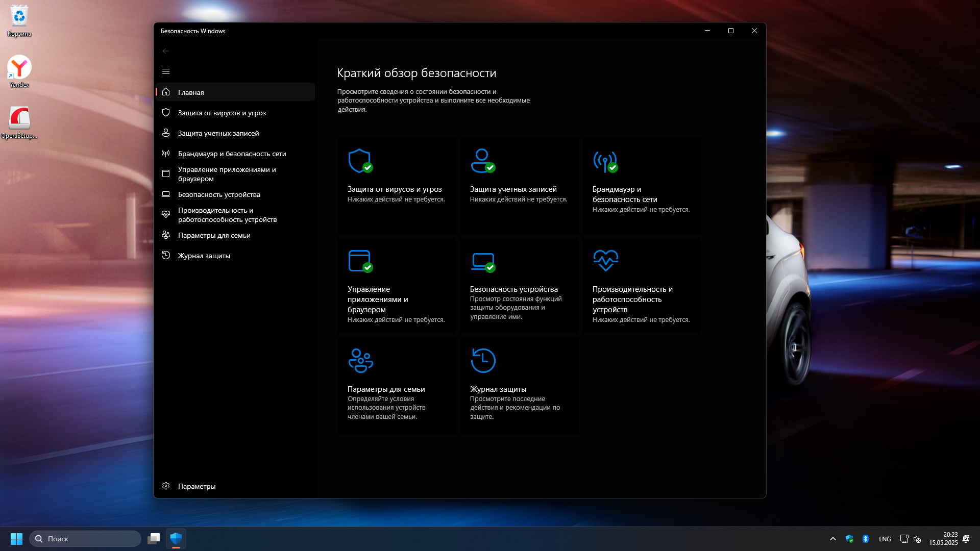980x551 pixels.
Task: Open Параметры settings at sidebar bottom
Action: (197, 486)
